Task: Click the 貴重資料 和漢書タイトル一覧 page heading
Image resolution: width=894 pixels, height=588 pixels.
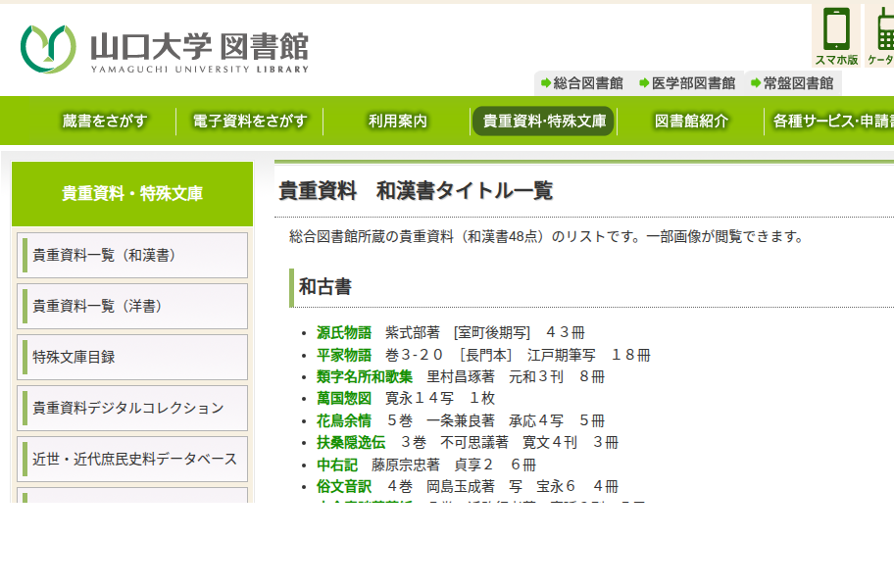Action: coord(416,190)
